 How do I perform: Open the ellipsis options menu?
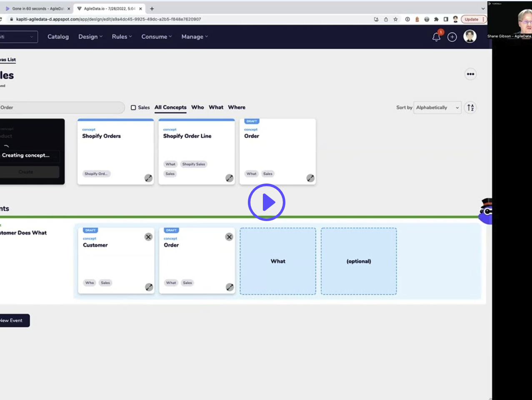click(x=470, y=74)
